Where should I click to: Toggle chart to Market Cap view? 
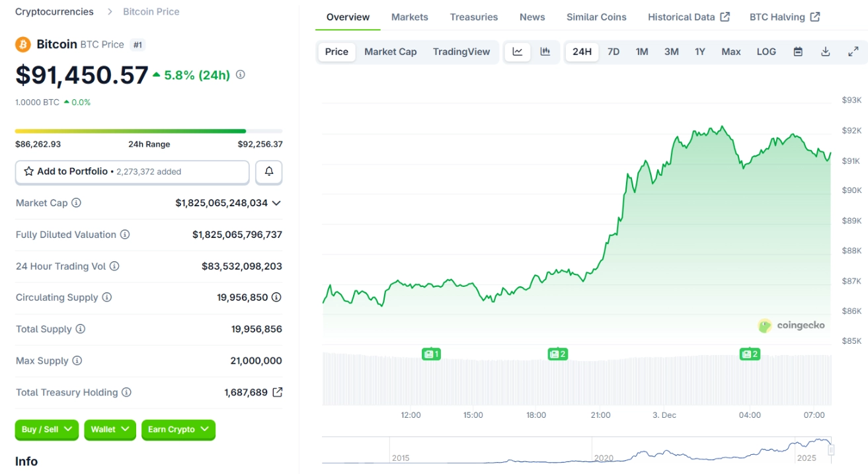pyautogui.click(x=390, y=52)
